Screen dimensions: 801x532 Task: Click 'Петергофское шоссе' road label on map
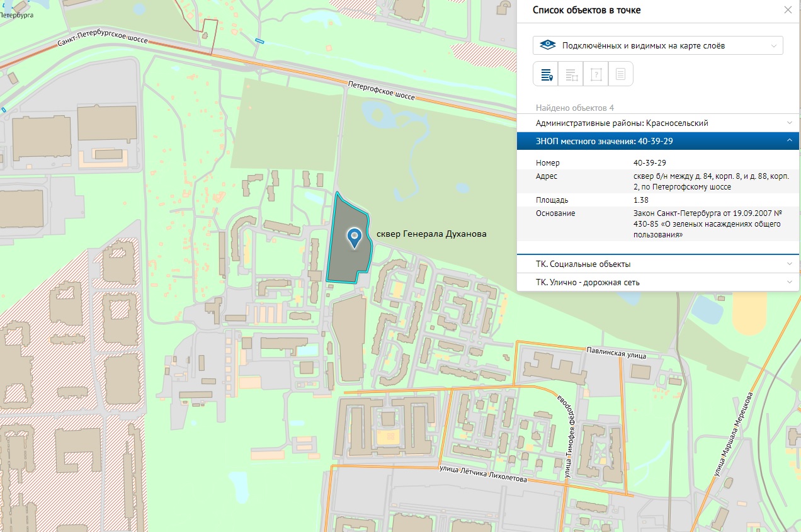pos(382,91)
